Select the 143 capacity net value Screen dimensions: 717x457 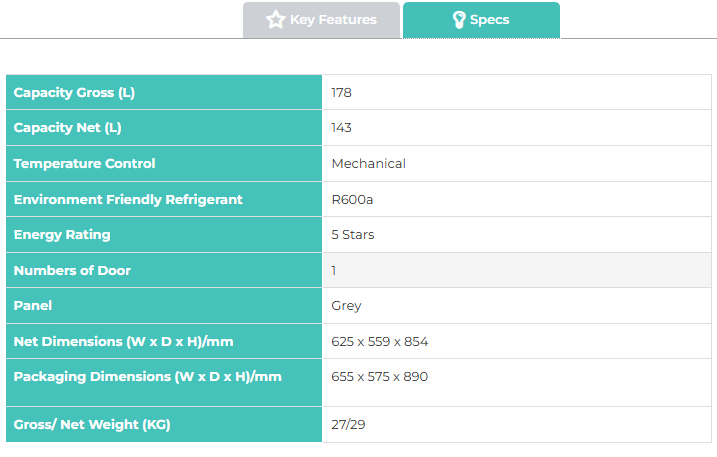342,128
